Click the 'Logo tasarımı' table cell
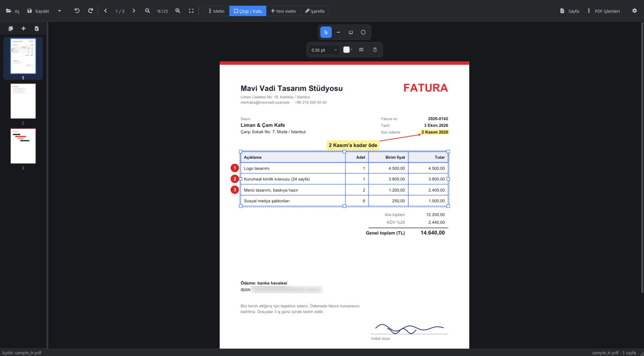 pyautogui.click(x=293, y=168)
